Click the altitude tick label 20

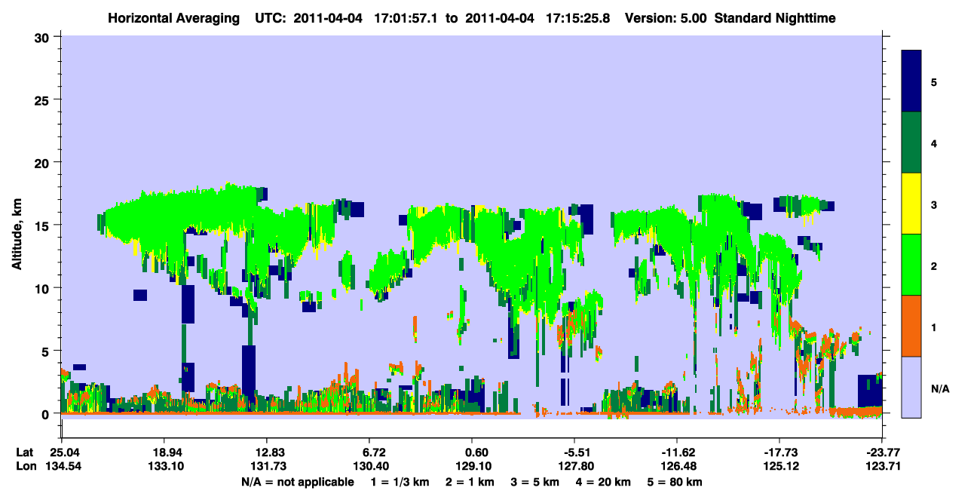click(x=44, y=162)
